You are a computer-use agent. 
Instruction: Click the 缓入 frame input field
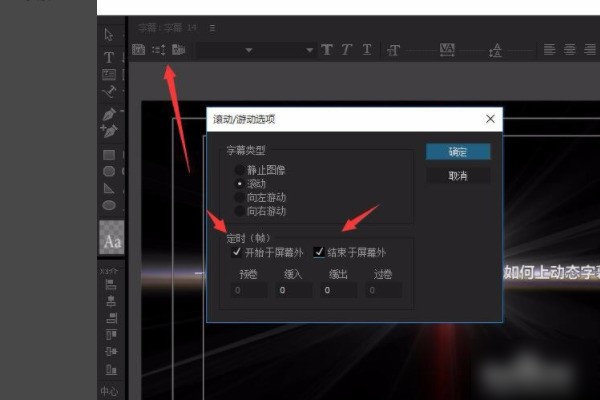(292, 290)
